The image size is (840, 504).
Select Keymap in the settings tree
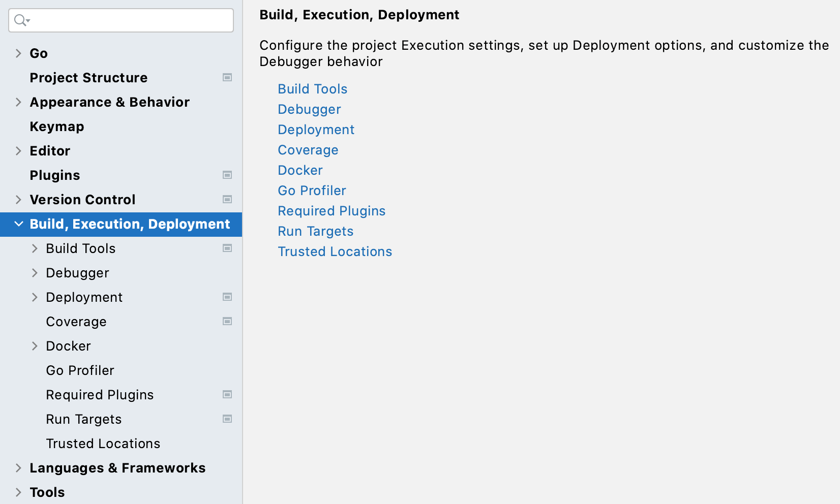coord(56,126)
